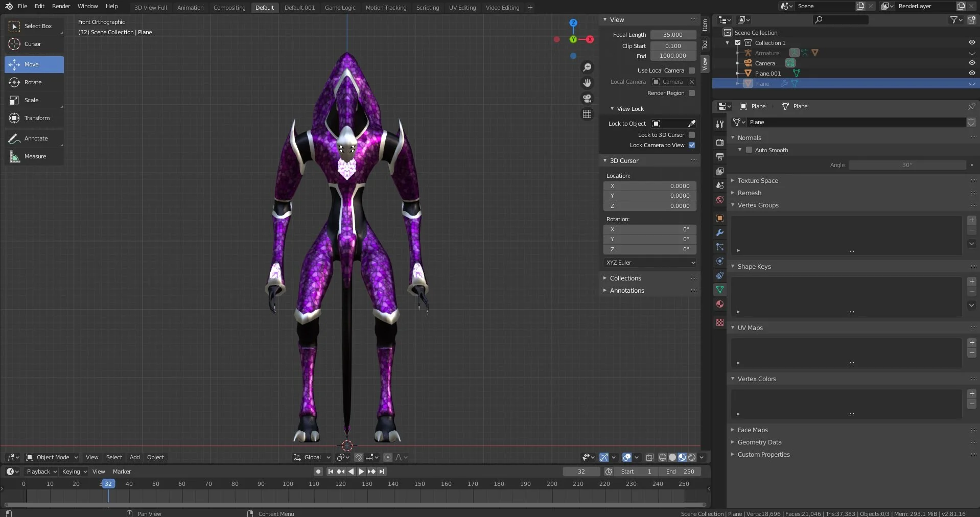
Task: Pick the Measure tool
Action: [34, 156]
